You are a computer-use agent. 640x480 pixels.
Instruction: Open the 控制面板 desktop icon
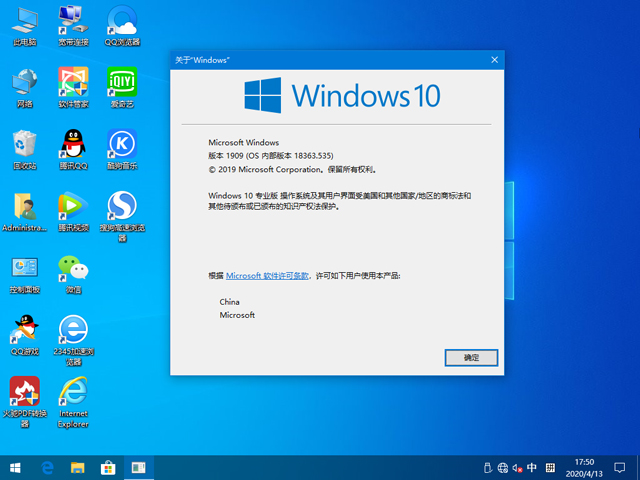[x=25, y=274]
